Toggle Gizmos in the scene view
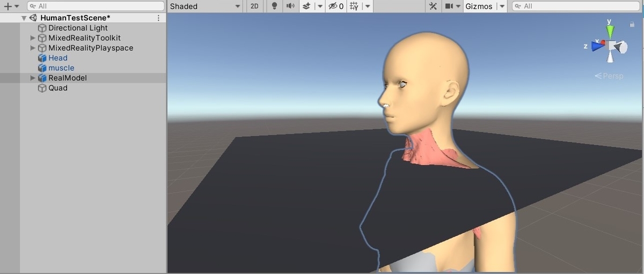The width and height of the screenshot is (644, 274). pyautogui.click(x=479, y=6)
